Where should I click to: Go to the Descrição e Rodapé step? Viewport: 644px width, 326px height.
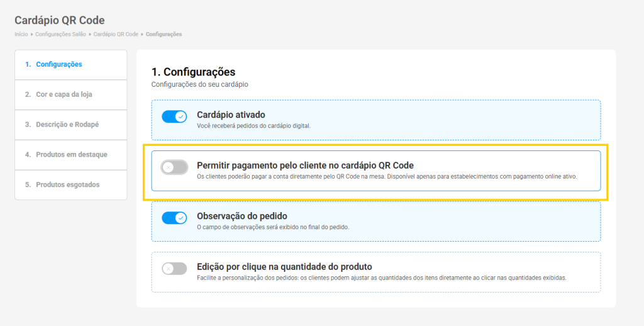point(67,125)
